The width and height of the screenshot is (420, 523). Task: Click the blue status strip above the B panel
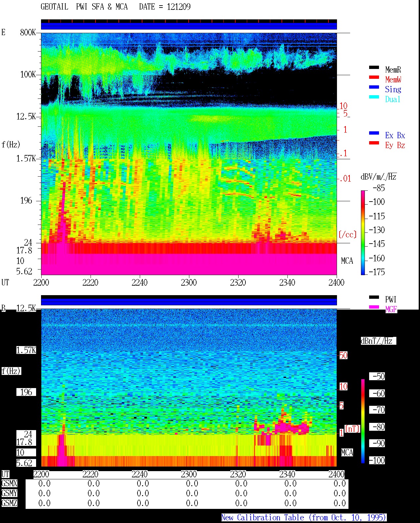point(189,302)
